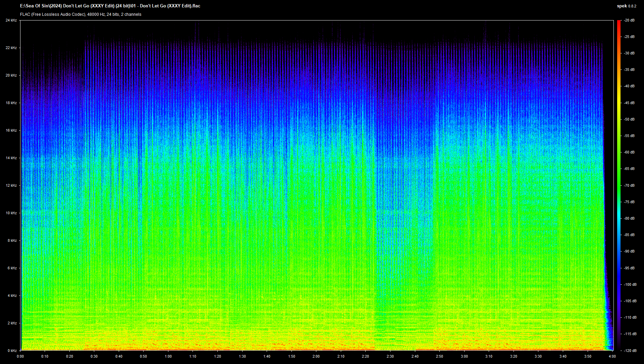Click the file path title text
The height and width of the screenshot is (364, 644).
click(110, 6)
